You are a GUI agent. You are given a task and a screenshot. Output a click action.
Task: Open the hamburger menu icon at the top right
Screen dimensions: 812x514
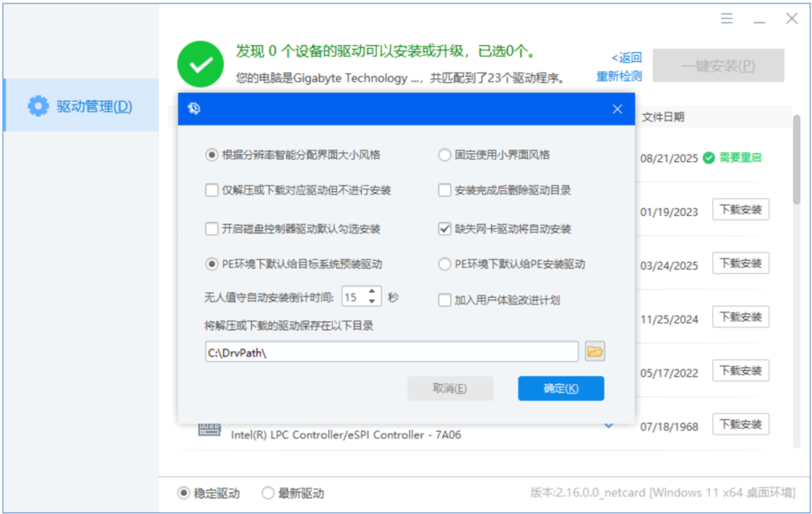tap(726, 19)
